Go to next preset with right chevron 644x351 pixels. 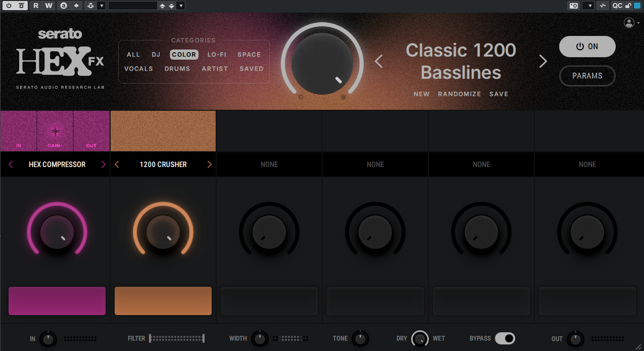[543, 61]
